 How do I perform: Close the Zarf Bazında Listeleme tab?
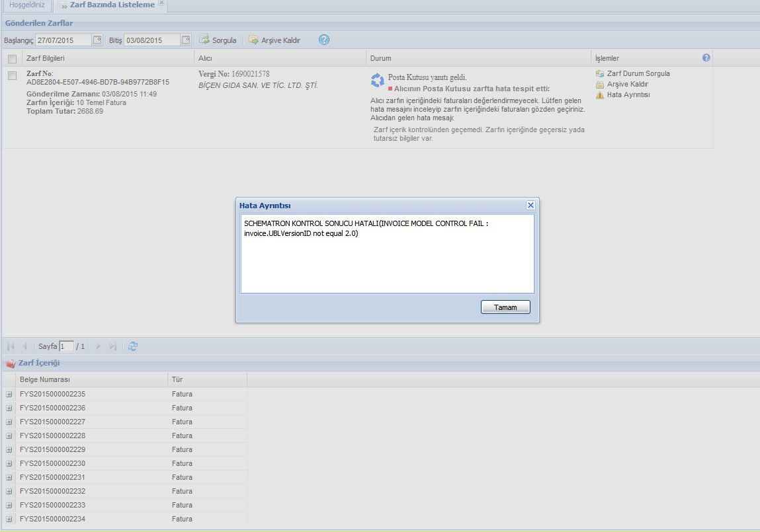pyautogui.click(x=162, y=4)
